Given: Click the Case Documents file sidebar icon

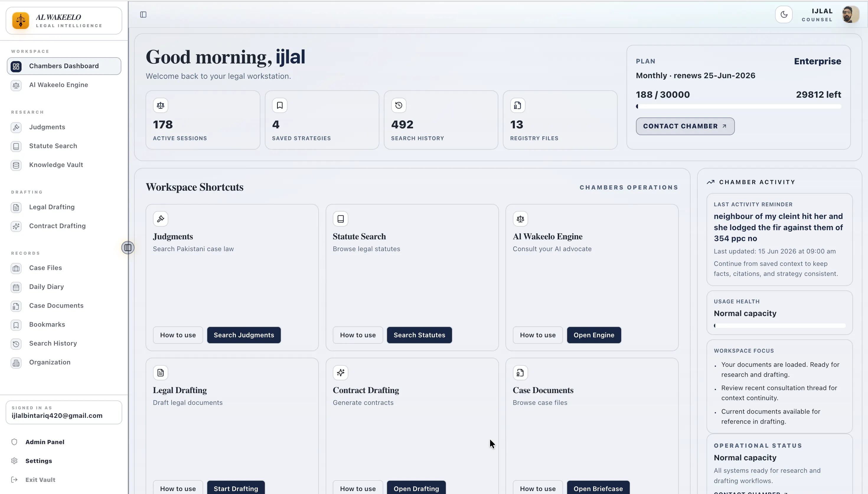Looking at the screenshot, I should click(x=16, y=306).
